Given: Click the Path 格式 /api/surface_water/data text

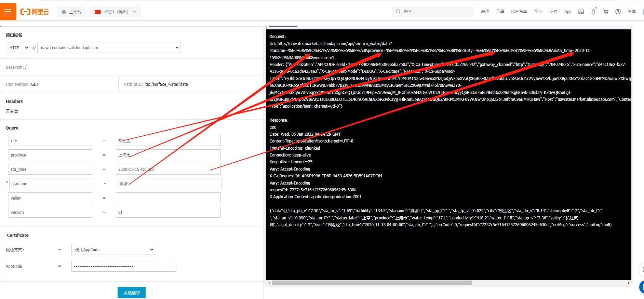Looking at the screenshot, I should point(156,84).
